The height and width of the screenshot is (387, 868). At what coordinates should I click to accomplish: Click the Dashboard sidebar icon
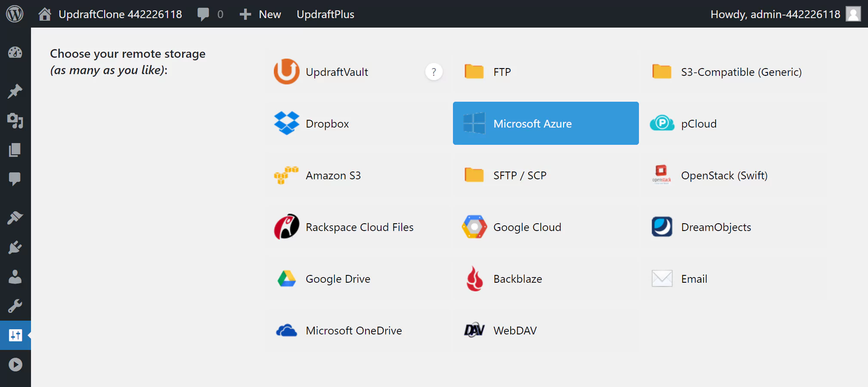click(15, 53)
